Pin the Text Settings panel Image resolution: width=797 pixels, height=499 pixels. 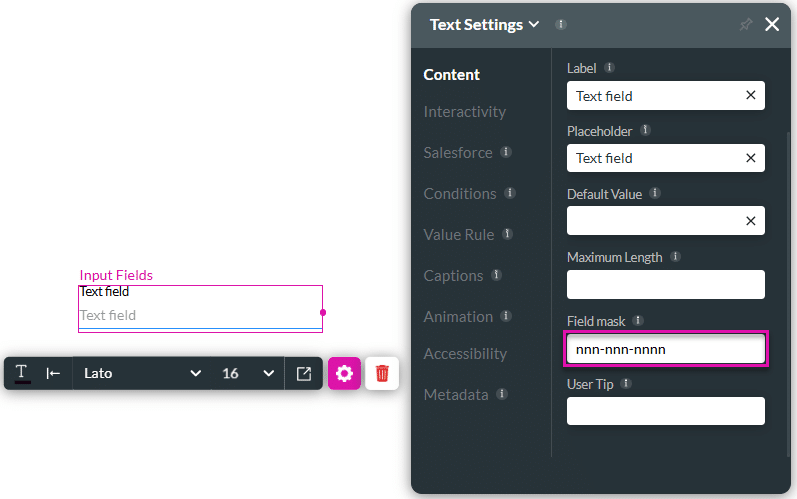coord(745,25)
